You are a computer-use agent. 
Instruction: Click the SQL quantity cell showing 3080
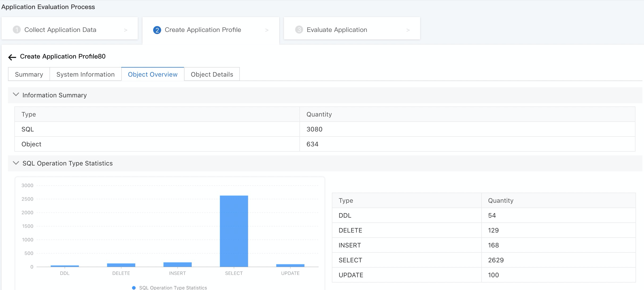pyautogui.click(x=314, y=129)
